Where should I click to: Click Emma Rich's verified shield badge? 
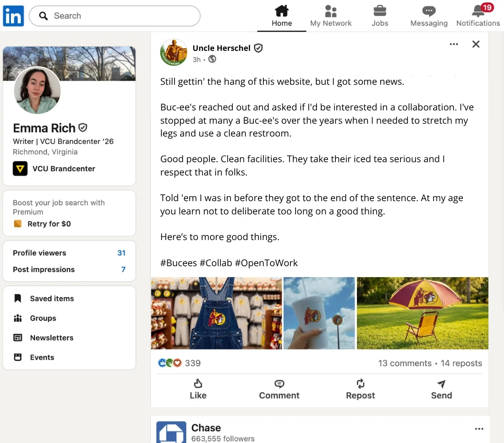point(83,128)
